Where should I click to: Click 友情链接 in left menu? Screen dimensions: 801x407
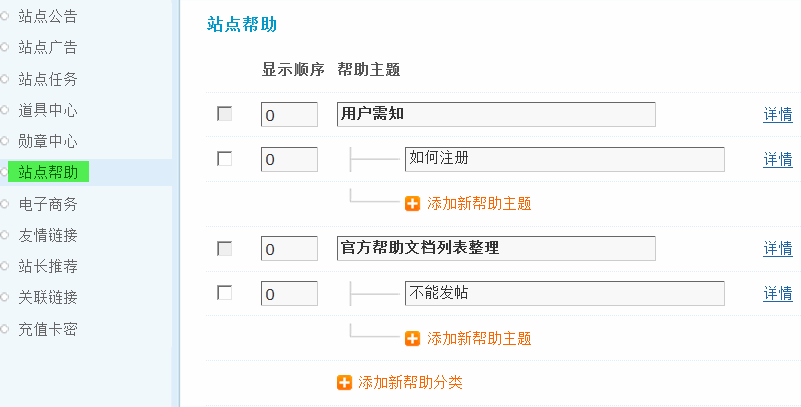pyautogui.click(x=48, y=235)
